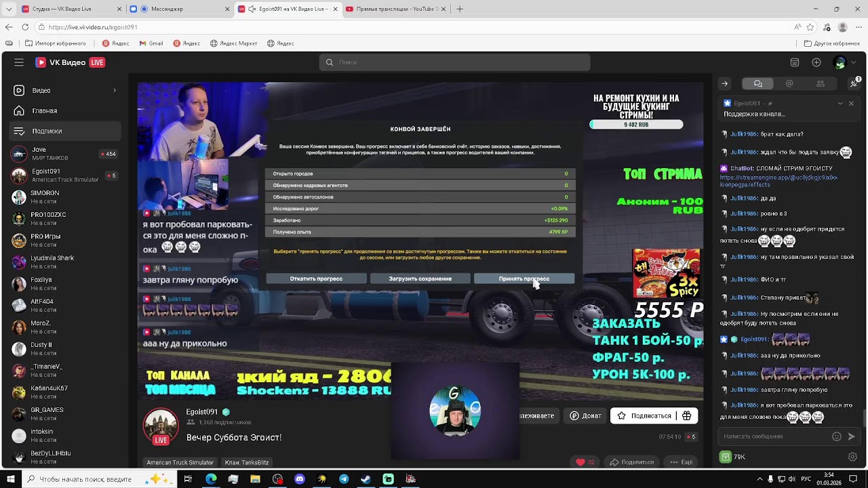
Task: Open SIMORON channel in sidebar
Action: click(66, 197)
